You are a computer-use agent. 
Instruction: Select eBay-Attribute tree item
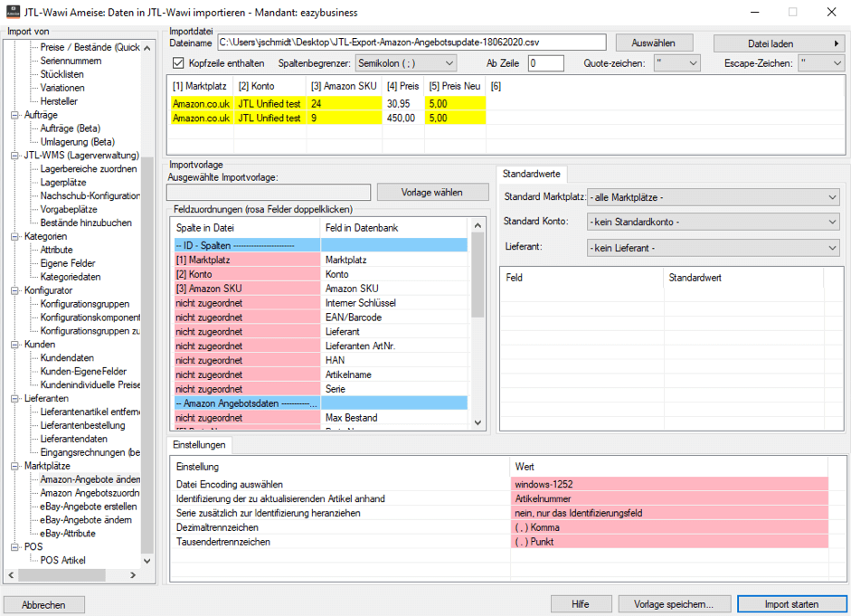(x=68, y=534)
